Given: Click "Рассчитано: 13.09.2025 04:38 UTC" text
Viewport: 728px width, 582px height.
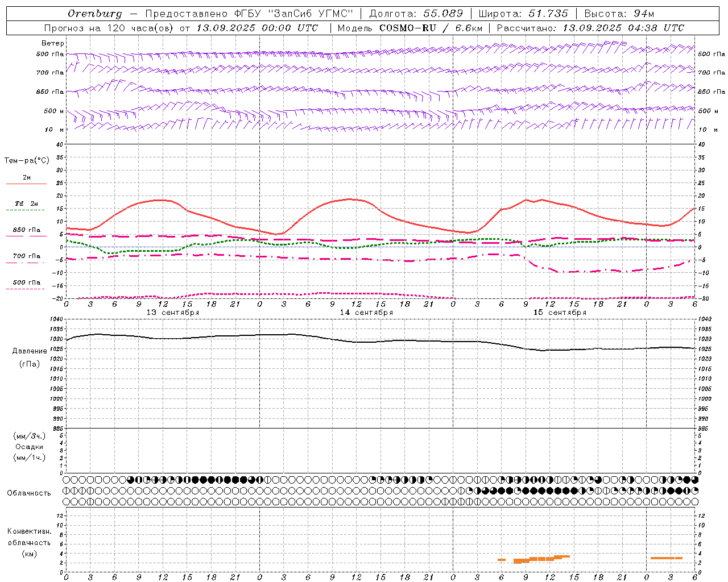Looking at the screenshot, I should tap(590, 28).
